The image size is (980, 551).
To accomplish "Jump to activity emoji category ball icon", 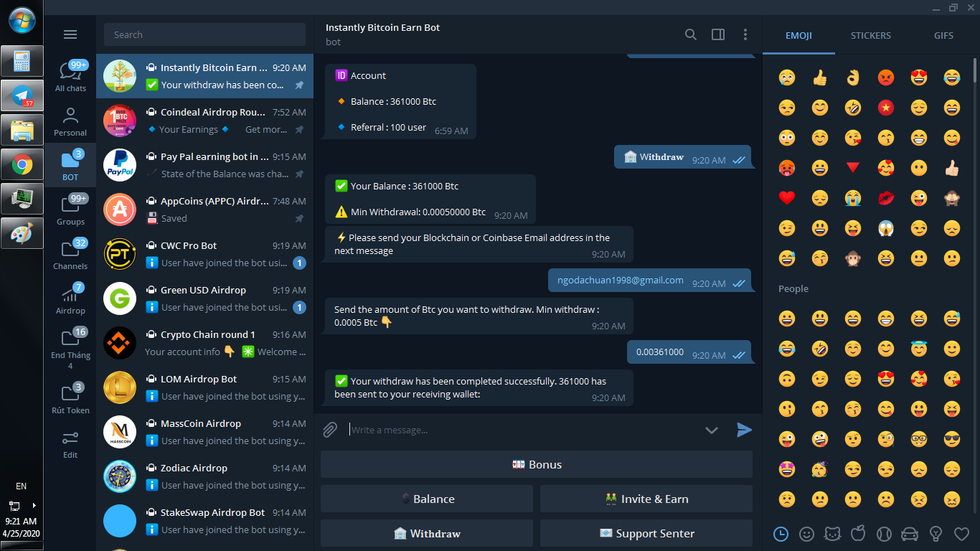I will (x=884, y=534).
